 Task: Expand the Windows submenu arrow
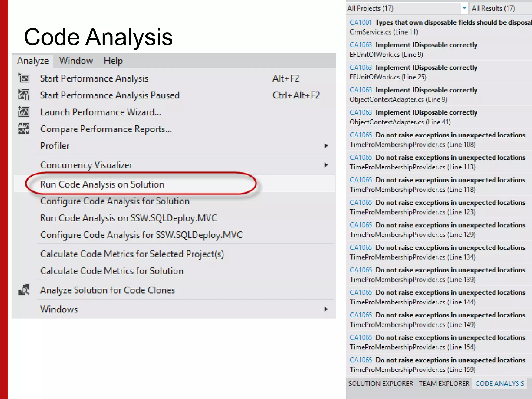tap(326, 309)
